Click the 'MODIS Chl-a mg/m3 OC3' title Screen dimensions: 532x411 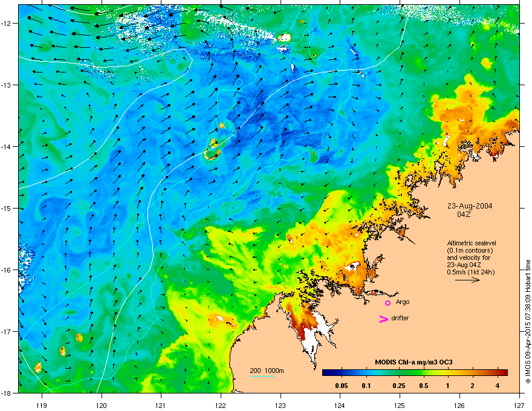click(x=414, y=363)
